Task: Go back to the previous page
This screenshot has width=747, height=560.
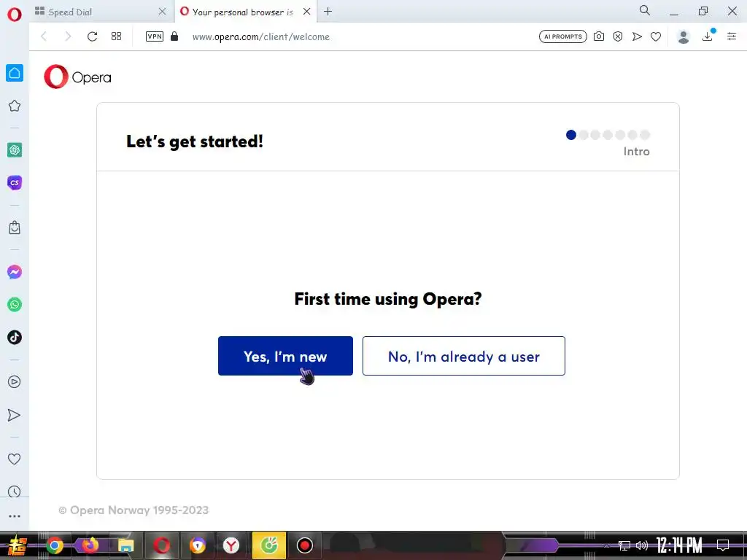Action: pyautogui.click(x=44, y=36)
